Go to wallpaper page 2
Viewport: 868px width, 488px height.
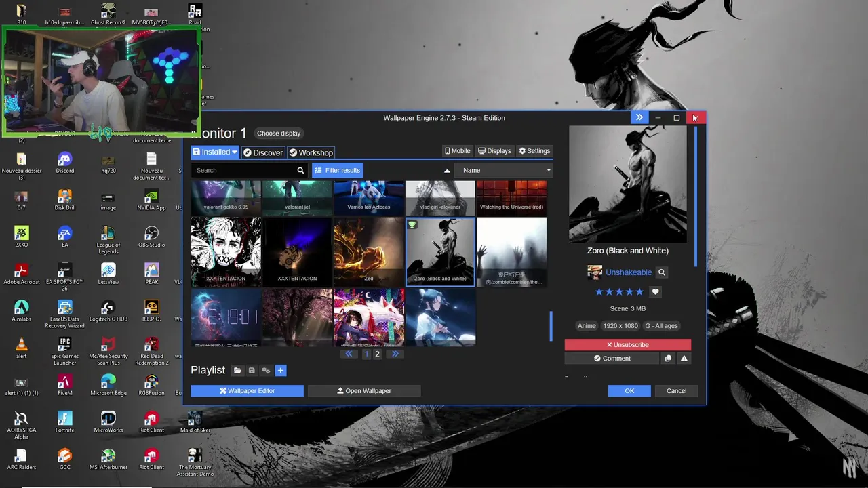click(378, 354)
